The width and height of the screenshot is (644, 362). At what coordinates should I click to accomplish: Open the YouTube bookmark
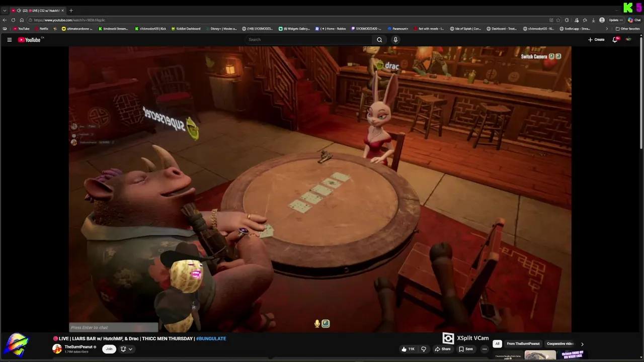click(22, 29)
